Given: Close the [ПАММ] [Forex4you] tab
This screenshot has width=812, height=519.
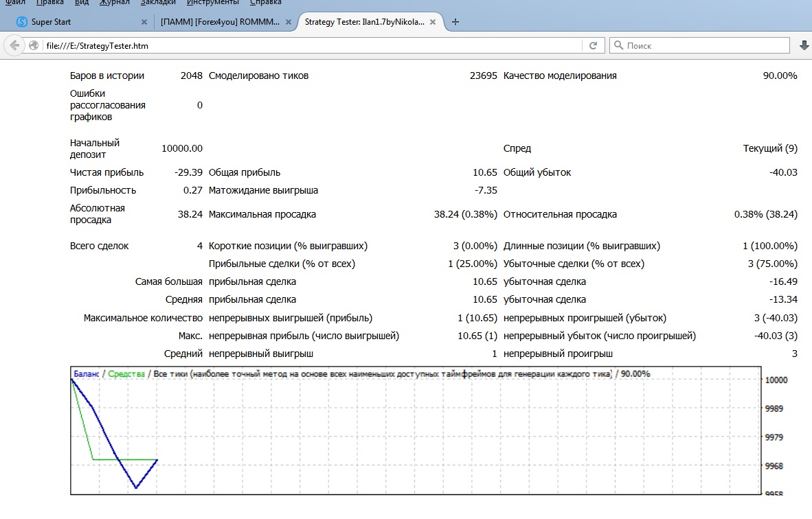Looking at the screenshot, I should 289,22.
